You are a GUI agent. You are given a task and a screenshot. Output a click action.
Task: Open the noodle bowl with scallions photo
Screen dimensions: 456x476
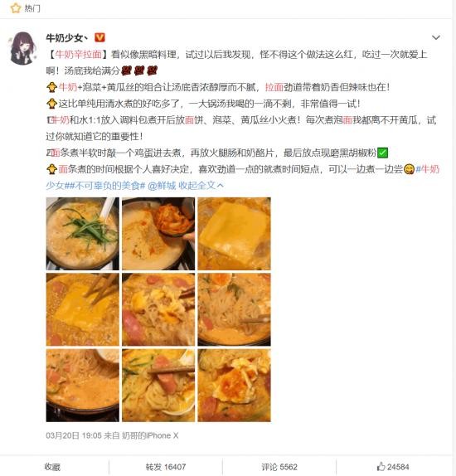[83, 234]
